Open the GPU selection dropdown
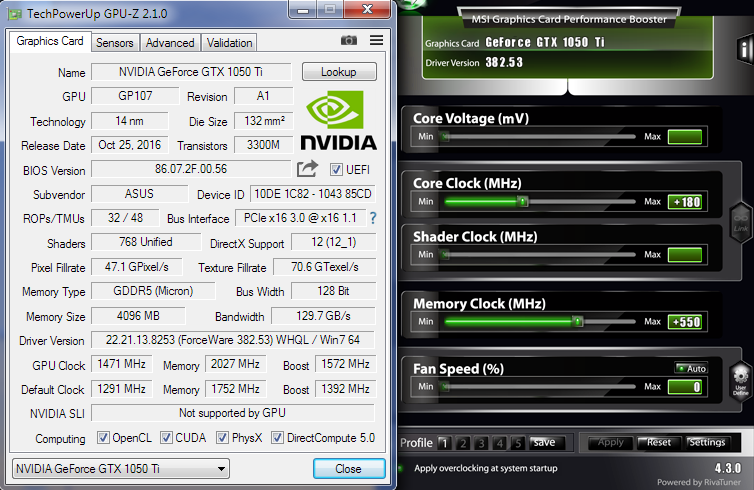 pyautogui.click(x=121, y=468)
